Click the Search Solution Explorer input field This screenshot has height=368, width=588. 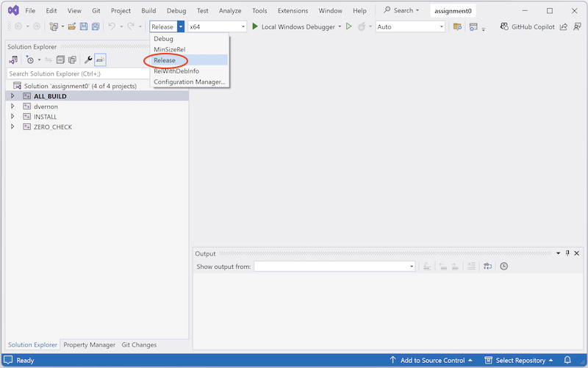coord(77,73)
